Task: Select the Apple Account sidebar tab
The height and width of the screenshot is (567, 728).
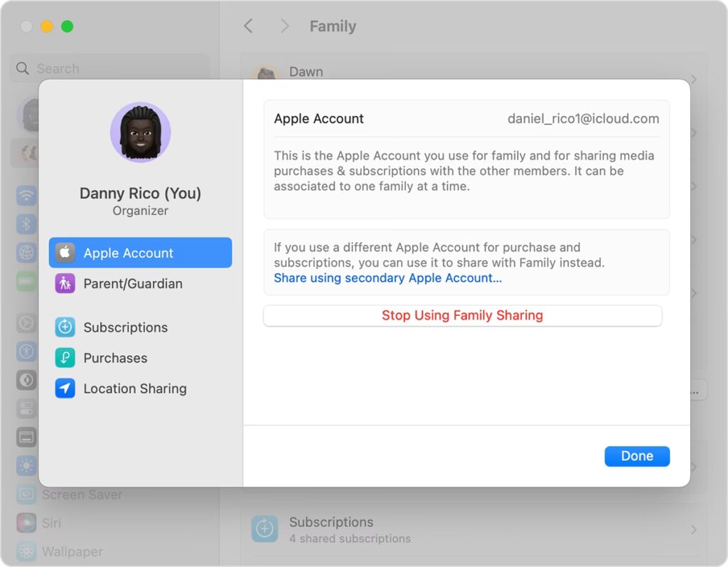Action: tap(140, 253)
